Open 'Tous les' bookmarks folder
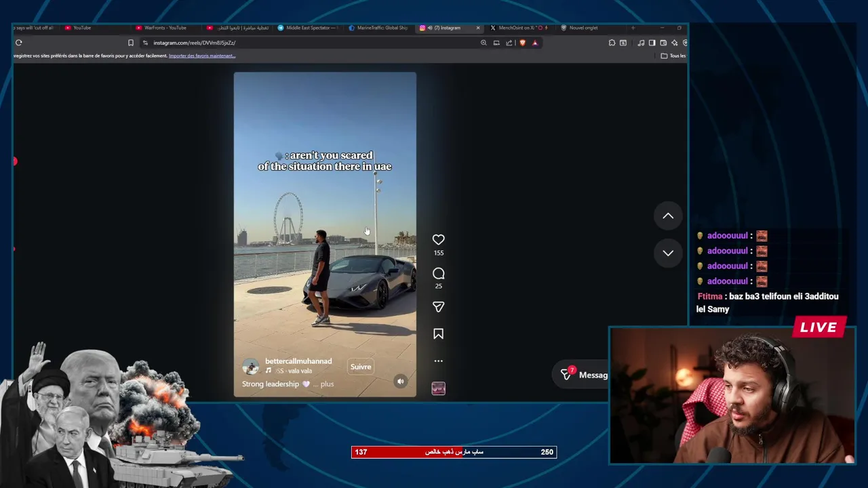Screen dimensions: 868x488 [673, 56]
